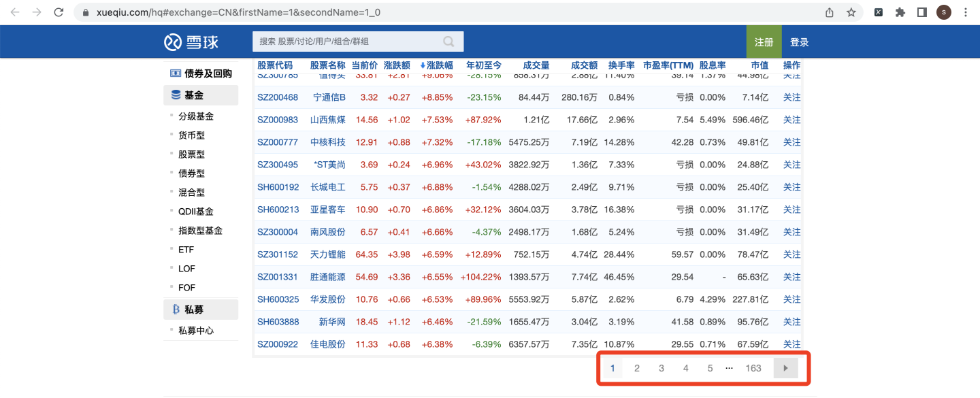
Task: Sort by 市盈率(TTM) column header
Action: pos(668,65)
